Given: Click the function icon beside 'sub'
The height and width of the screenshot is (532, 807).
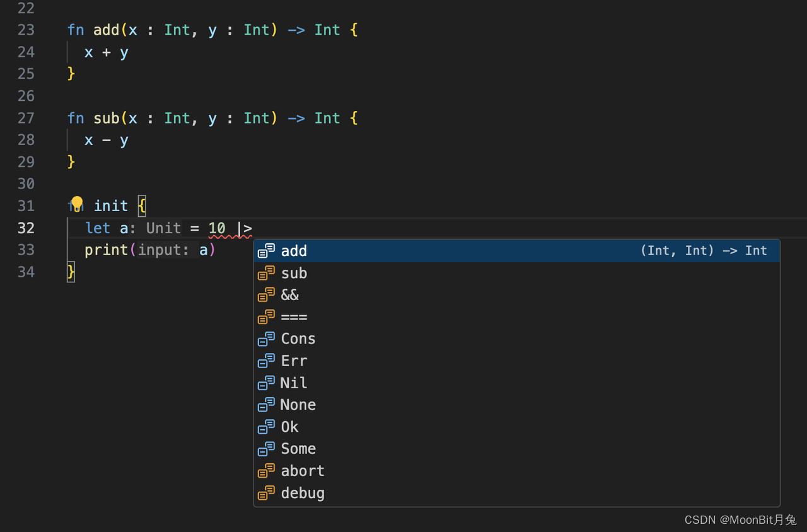Looking at the screenshot, I should click(x=266, y=273).
